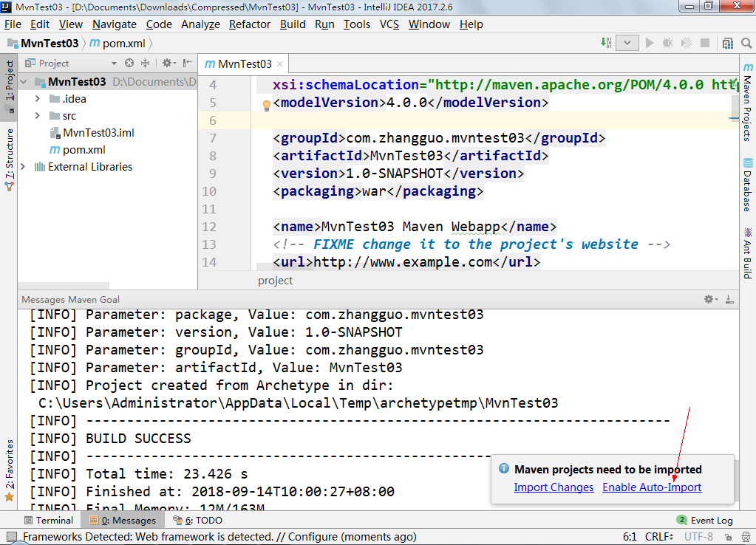
Task: Open the Refactor menu
Action: tap(250, 24)
